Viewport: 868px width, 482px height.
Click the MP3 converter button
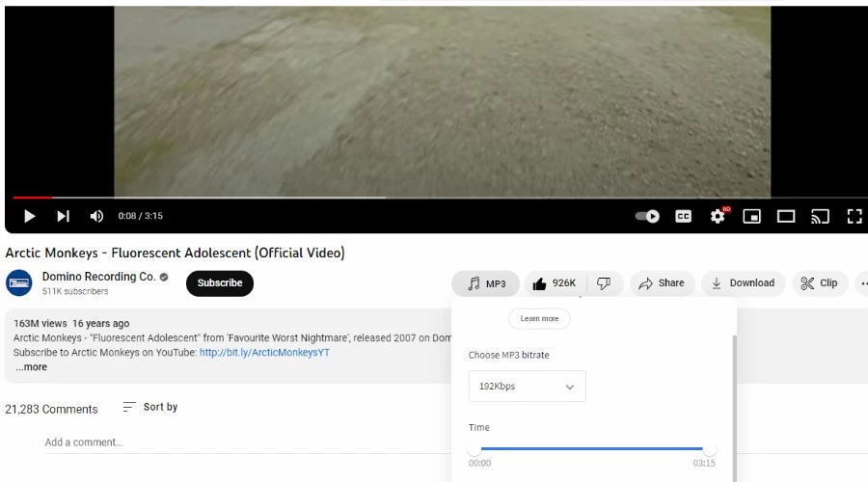click(x=485, y=283)
